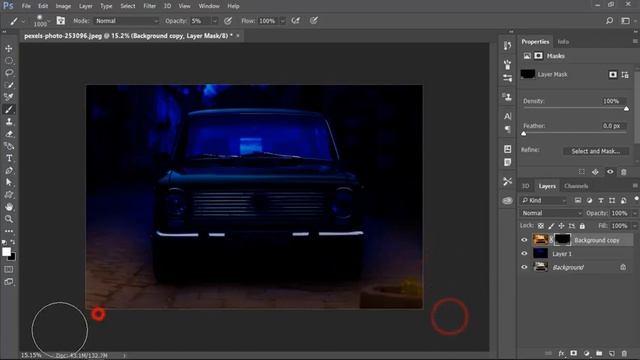Select the Move tool
Viewport: 640px width, 360px height.
pos(9,49)
